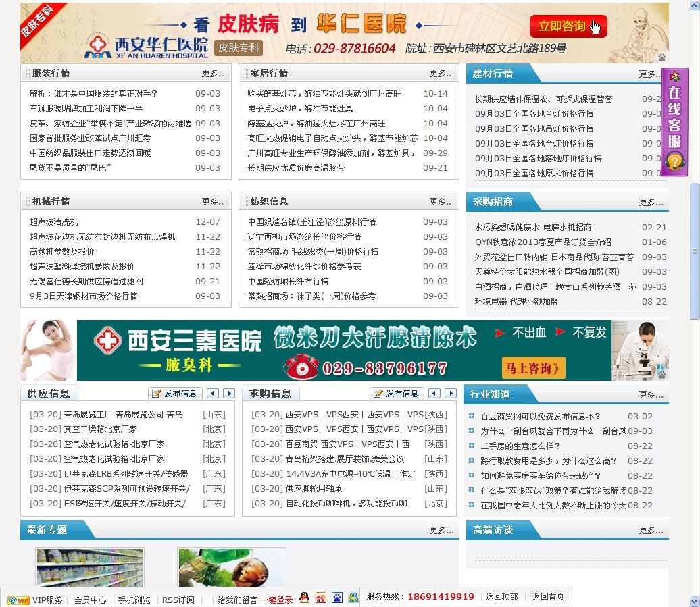The height and width of the screenshot is (607, 700).
Task: Open 会员中心 in the bottom bar
Action: [90, 600]
